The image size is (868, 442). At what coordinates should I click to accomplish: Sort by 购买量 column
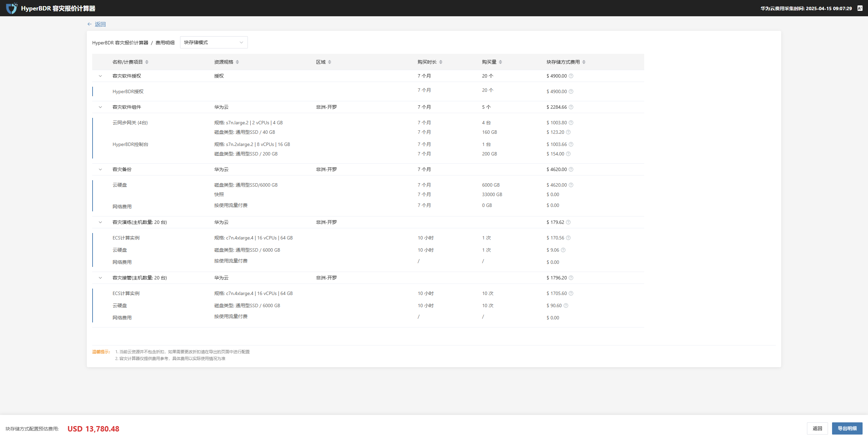pos(500,62)
